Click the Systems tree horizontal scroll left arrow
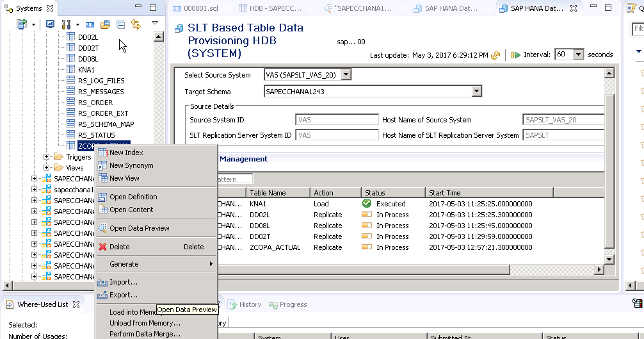The height and width of the screenshot is (339, 644). point(7,285)
